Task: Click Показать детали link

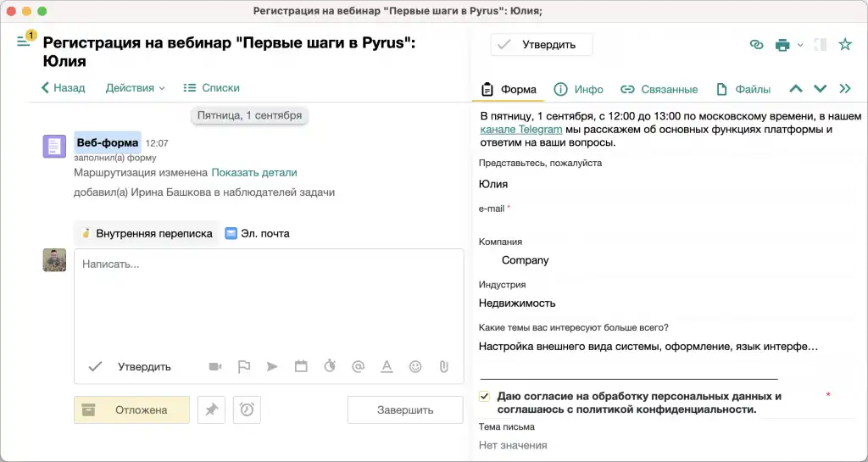Action: tap(254, 173)
